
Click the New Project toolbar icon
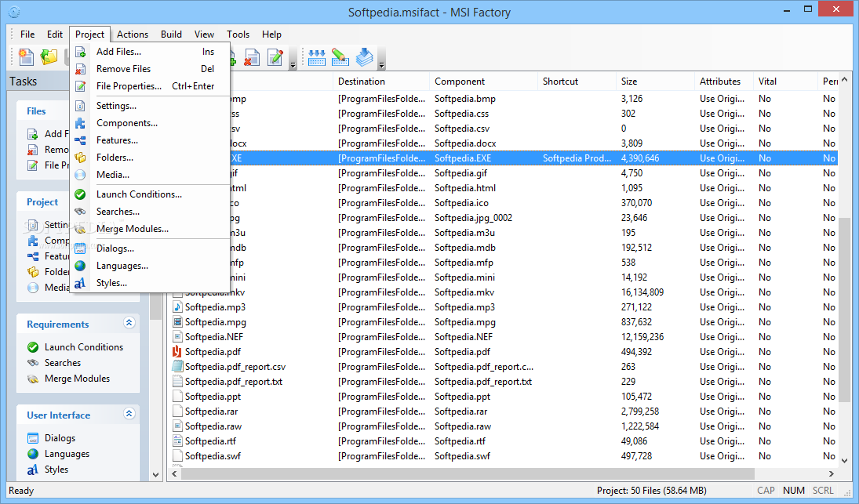pyautogui.click(x=26, y=57)
